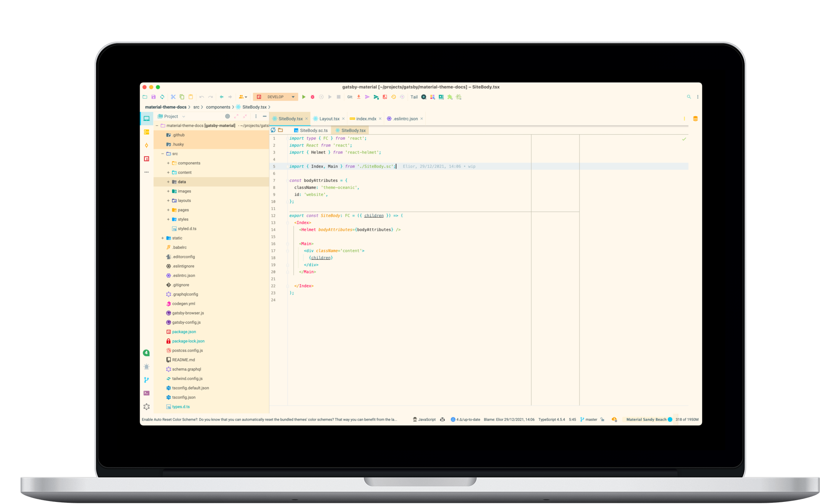Image resolution: width=840 pixels, height=504 pixels.
Task: Expand the components folder
Action: [x=168, y=163]
